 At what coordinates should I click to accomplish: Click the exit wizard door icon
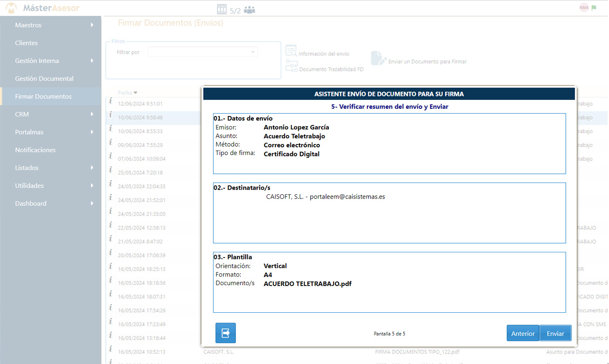[226, 333]
